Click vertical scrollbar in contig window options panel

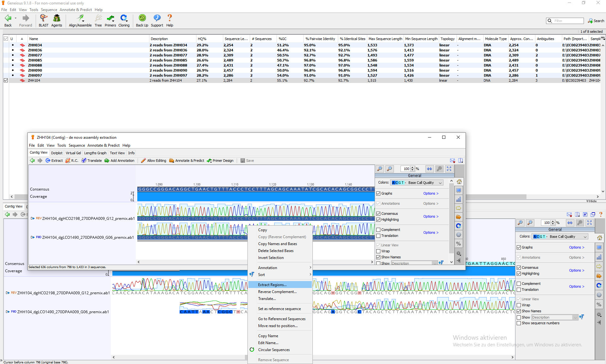point(451,218)
